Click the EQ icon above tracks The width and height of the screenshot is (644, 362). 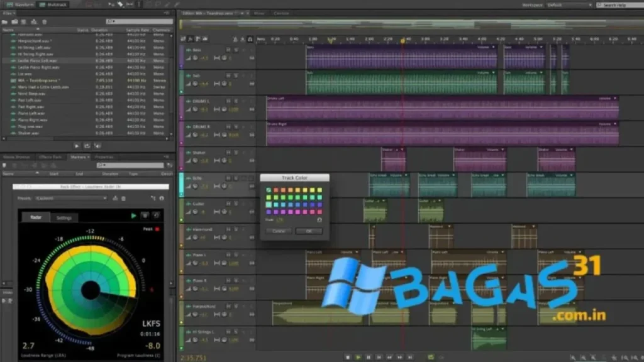[x=205, y=39]
